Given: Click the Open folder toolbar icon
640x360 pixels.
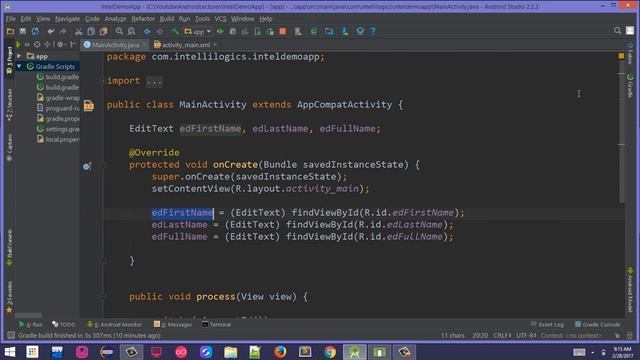Looking at the screenshot, I should (x=10, y=31).
